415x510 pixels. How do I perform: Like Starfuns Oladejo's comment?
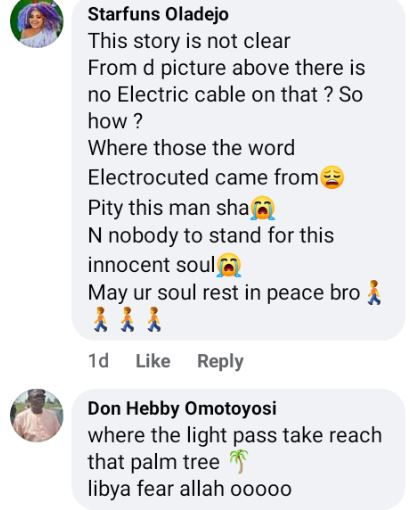tap(153, 361)
